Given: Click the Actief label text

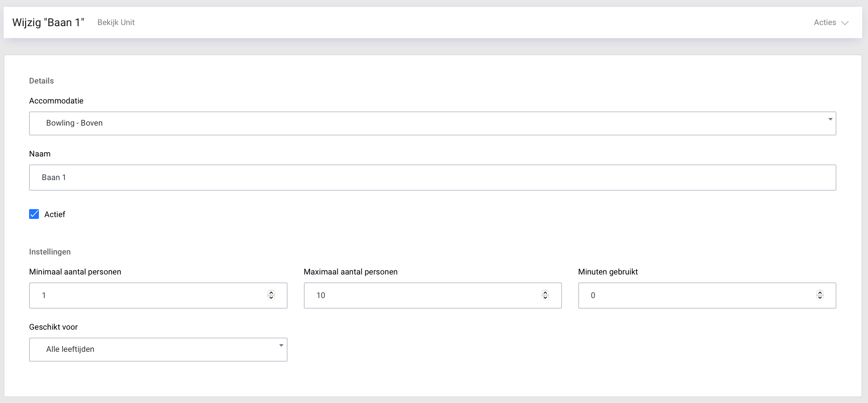Looking at the screenshot, I should [x=55, y=215].
